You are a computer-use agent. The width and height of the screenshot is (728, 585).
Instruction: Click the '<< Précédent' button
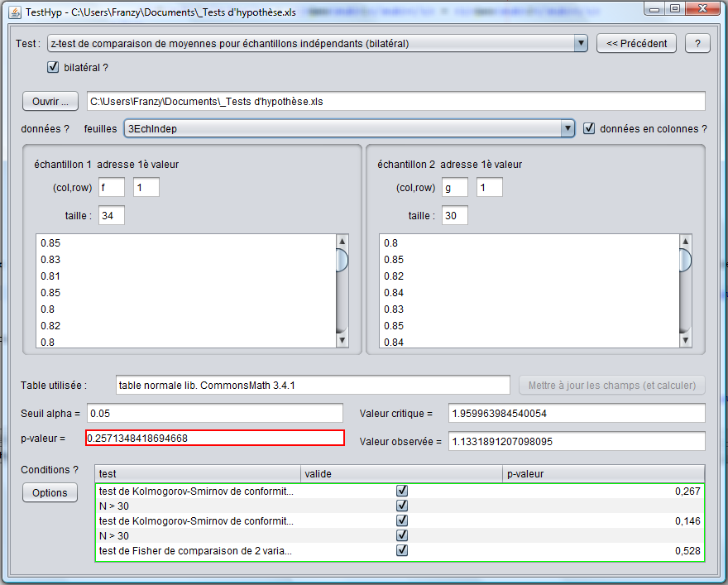click(636, 43)
